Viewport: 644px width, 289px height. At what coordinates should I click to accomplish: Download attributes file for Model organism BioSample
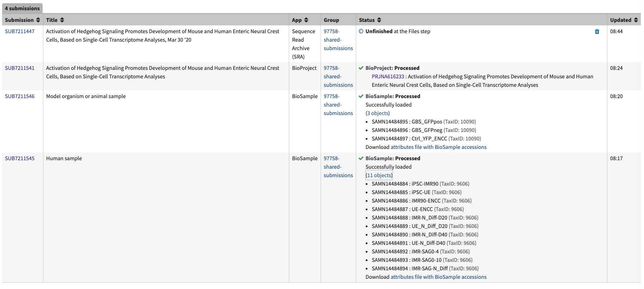click(x=438, y=147)
